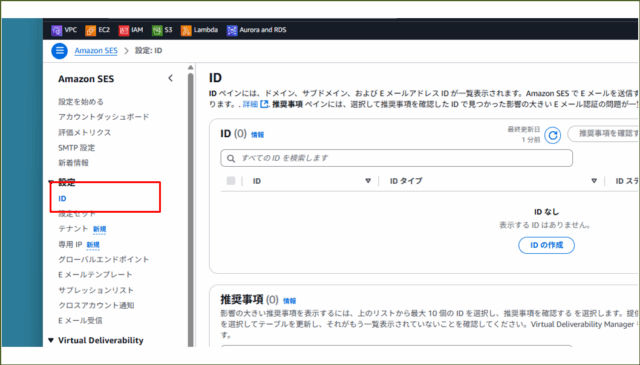The width and height of the screenshot is (640, 365).
Task: Open the S3 service shortcut icon
Action: pos(157,30)
